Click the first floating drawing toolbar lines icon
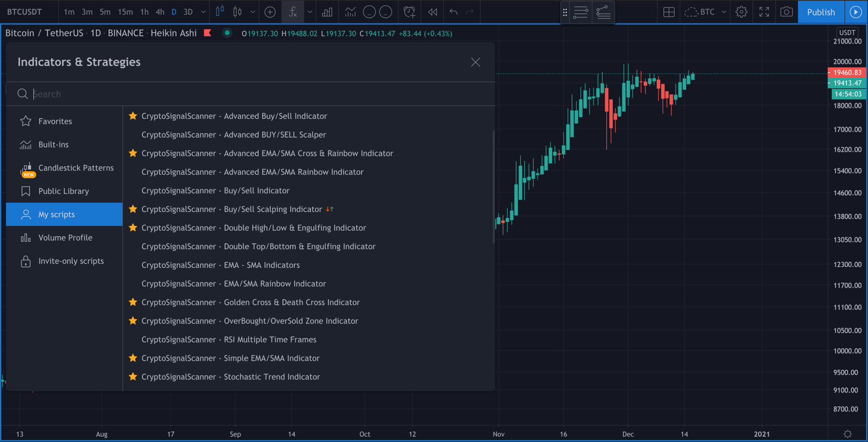This screenshot has width=868, height=442. pyautogui.click(x=581, y=12)
